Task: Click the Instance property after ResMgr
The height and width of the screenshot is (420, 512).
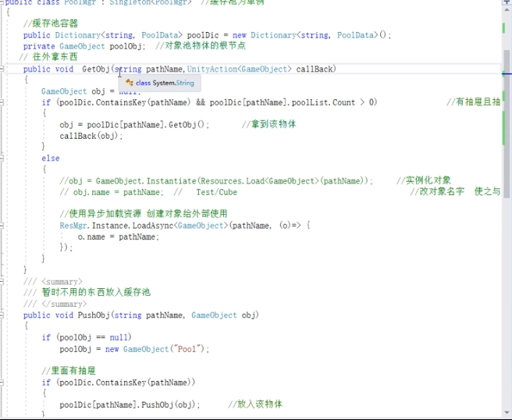Action: coord(110,226)
